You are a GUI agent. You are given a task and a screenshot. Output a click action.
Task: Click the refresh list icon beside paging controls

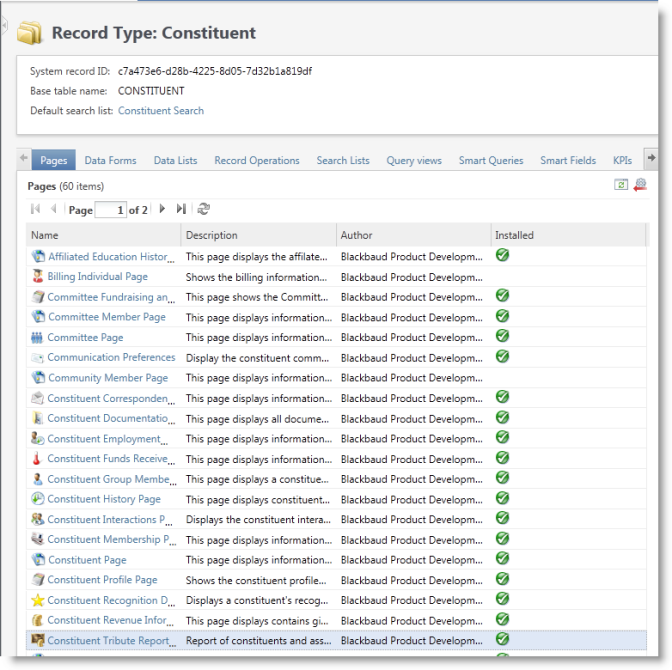point(204,209)
